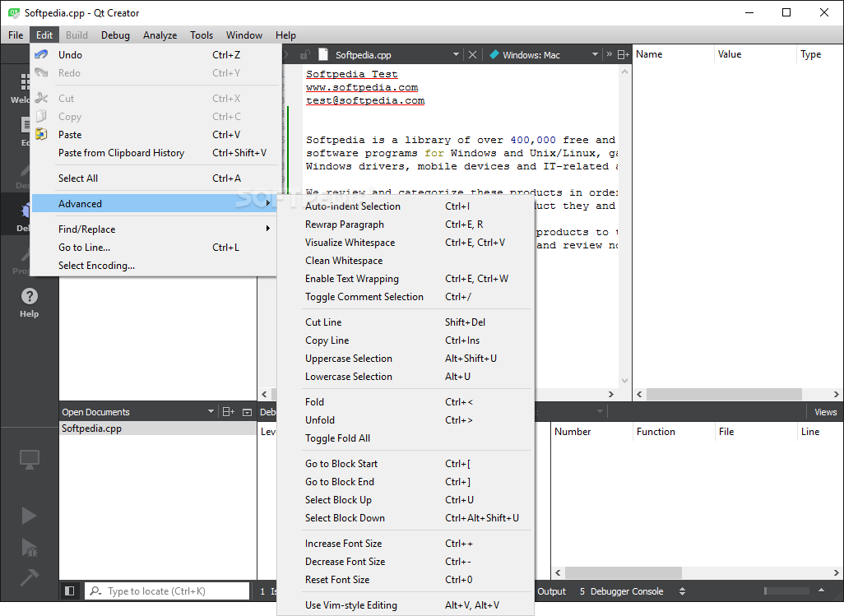Select Clean Whitespace
844x616 pixels.
click(x=406, y=261)
